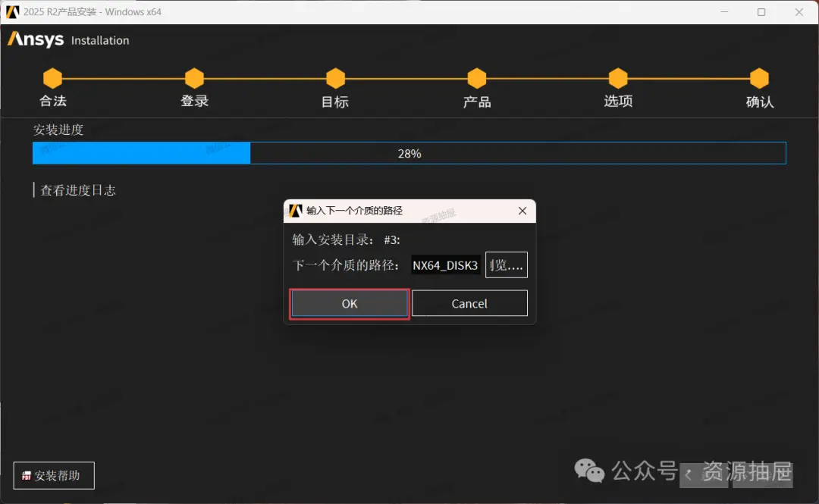The width and height of the screenshot is (819, 504).
Task: Click the Ansys logo in header
Action: (x=36, y=39)
